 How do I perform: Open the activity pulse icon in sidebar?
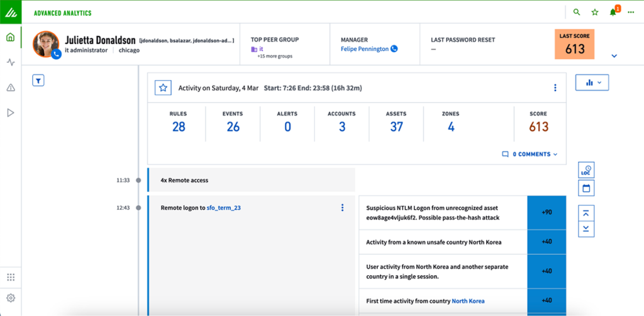[10, 62]
